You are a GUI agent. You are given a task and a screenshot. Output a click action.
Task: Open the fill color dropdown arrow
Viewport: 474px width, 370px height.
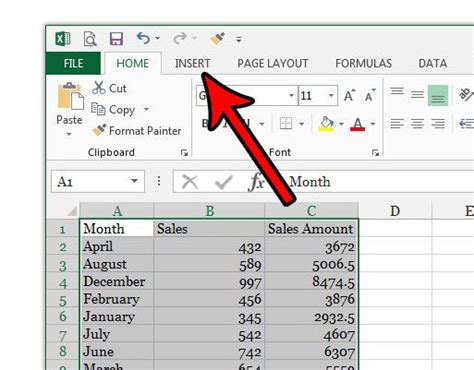(x=341, y=124)
